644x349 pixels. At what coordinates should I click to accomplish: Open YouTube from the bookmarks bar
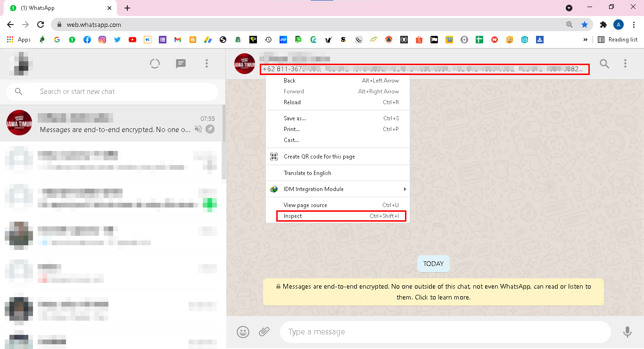pyautogui.click(x=132, y=40)
